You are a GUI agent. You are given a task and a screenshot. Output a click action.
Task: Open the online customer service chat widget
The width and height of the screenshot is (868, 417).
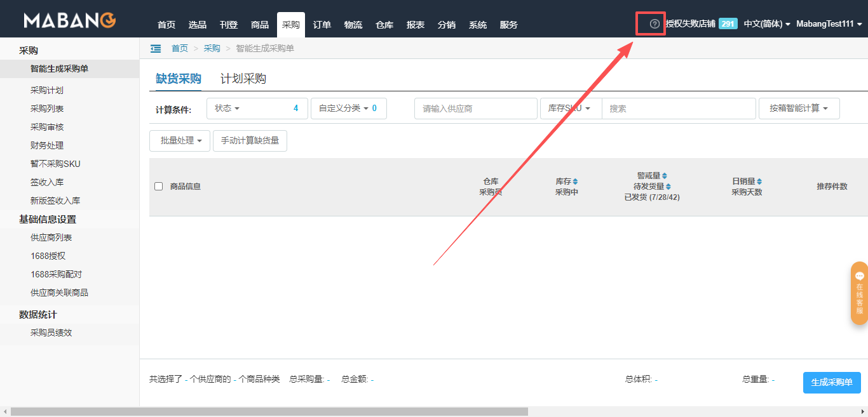pyautogui.click(x=859, y=293)
